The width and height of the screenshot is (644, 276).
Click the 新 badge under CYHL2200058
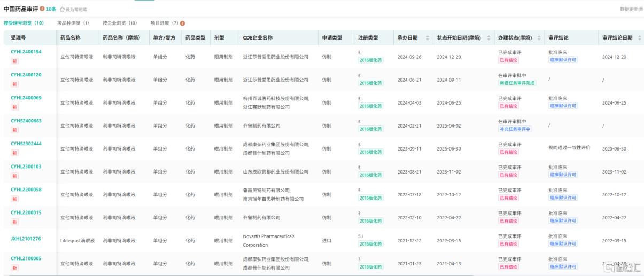(x=15, y=199)
